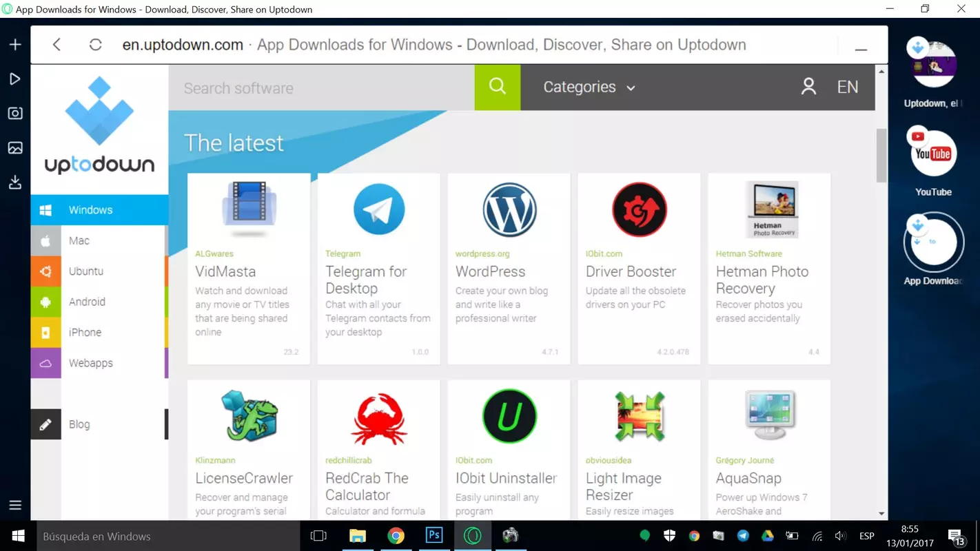This screenshot has height=551, width=980.
Task: Open the Windows Start button
Action: [19, 536]
